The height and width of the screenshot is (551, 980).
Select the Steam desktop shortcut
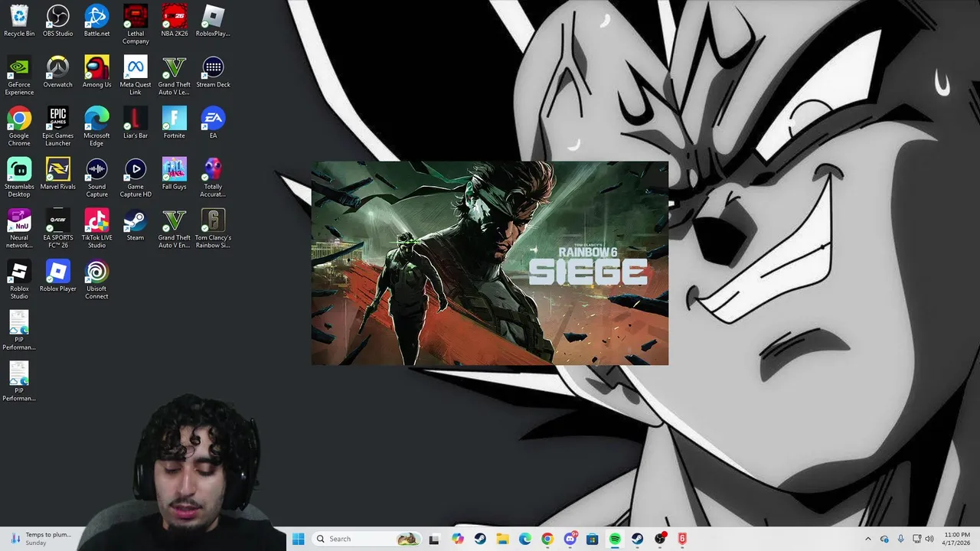coord(136,225)
